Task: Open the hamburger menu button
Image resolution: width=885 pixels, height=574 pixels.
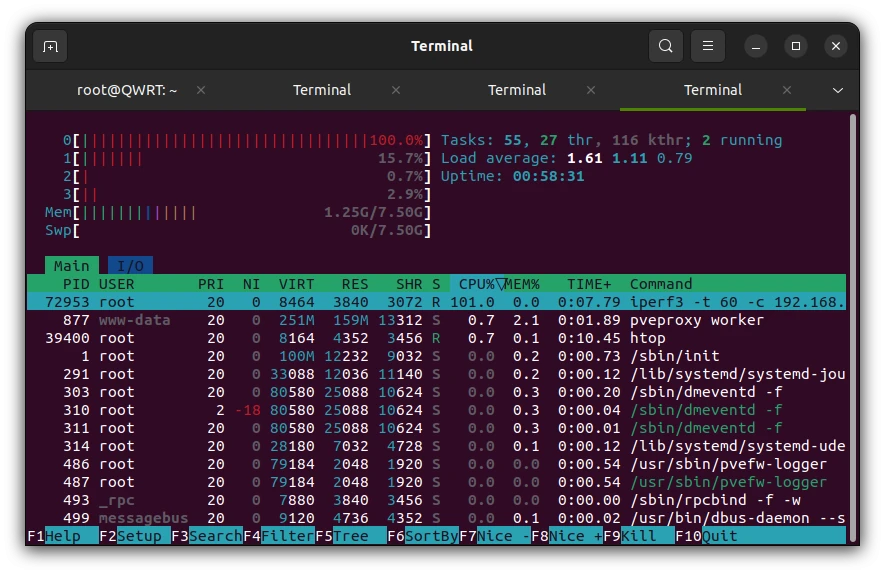Action: pyautogui.click(x=708, y=46)
